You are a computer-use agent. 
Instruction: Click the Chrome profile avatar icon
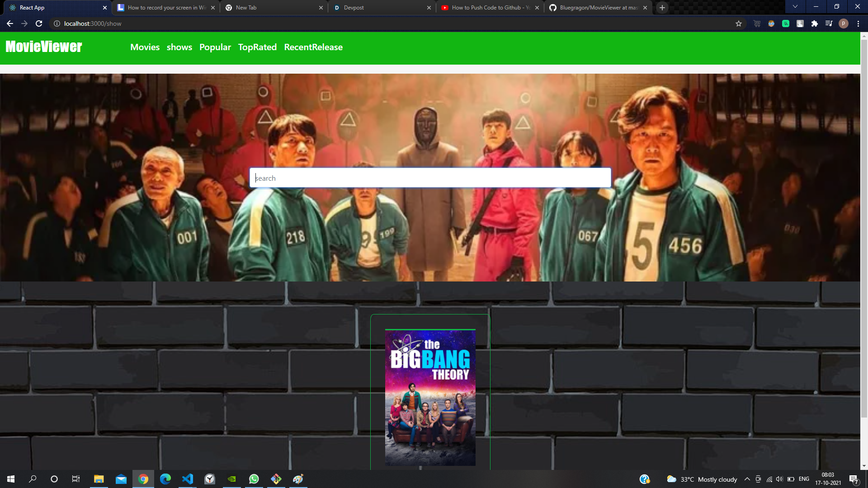(843, 23)
